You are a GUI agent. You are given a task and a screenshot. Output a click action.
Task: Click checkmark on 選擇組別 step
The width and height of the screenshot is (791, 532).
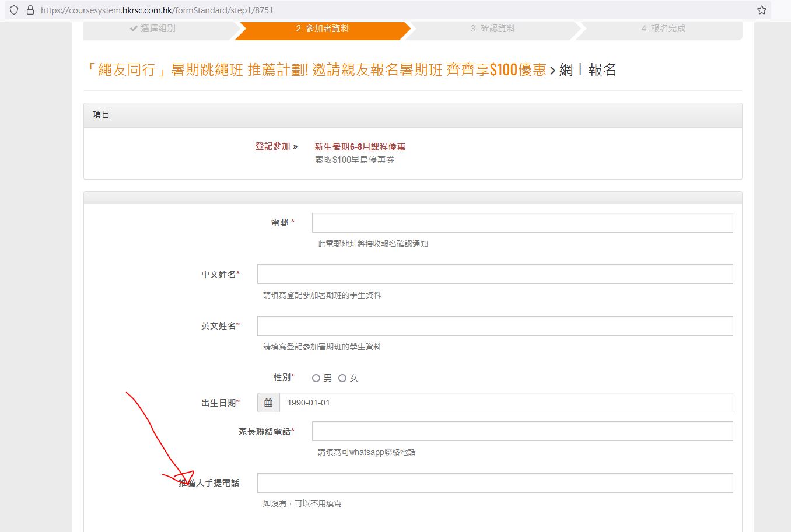(x=134, y=29)
